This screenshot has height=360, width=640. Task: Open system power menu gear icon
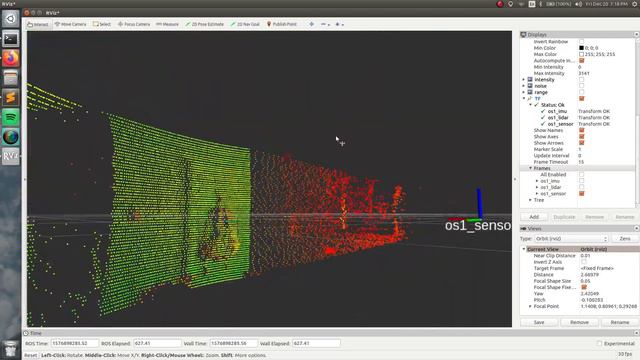point(635,4)
